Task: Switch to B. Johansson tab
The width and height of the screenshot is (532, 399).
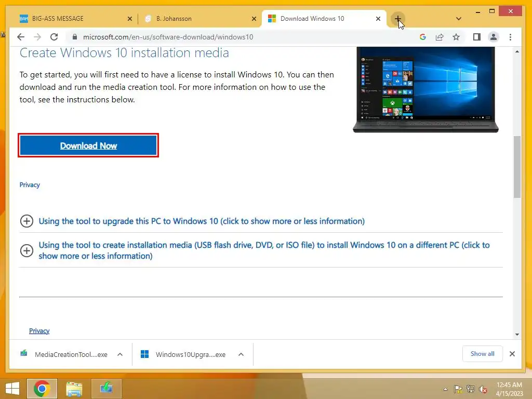Action: [199, 19]
